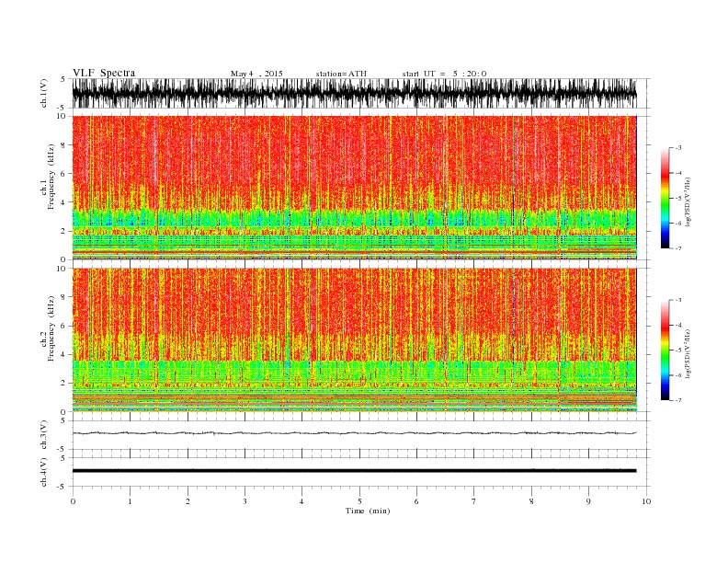
Task: Select the 'May 4 , 2015' date label
Action: click(x=256, y=74)
